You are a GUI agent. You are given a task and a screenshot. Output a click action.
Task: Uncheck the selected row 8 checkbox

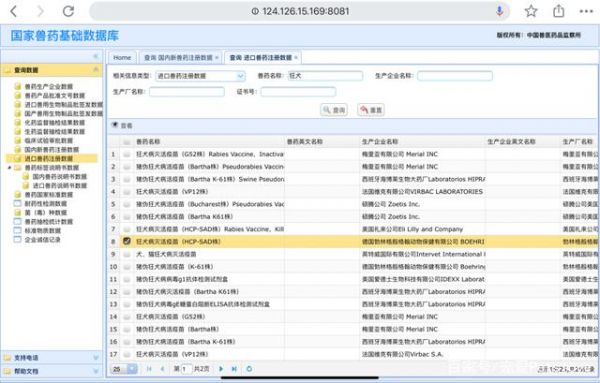127,241
